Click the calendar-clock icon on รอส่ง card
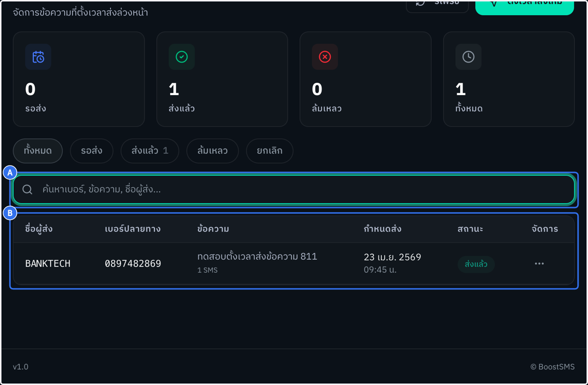Image resolution: width=588 pixels, height=385 pixels. point(38,57)
